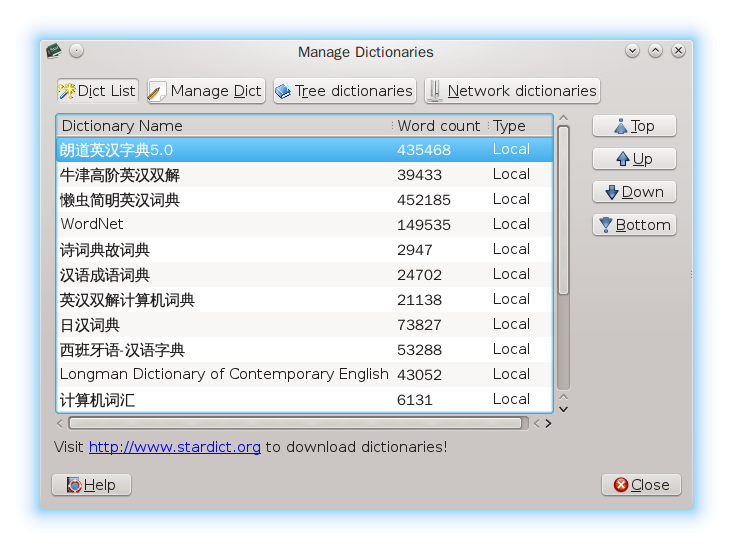The width and height of the screenshot is (733, 549).
Task: Move dictionary to Top
Action: pyautogui.click(x=634, y=126)
